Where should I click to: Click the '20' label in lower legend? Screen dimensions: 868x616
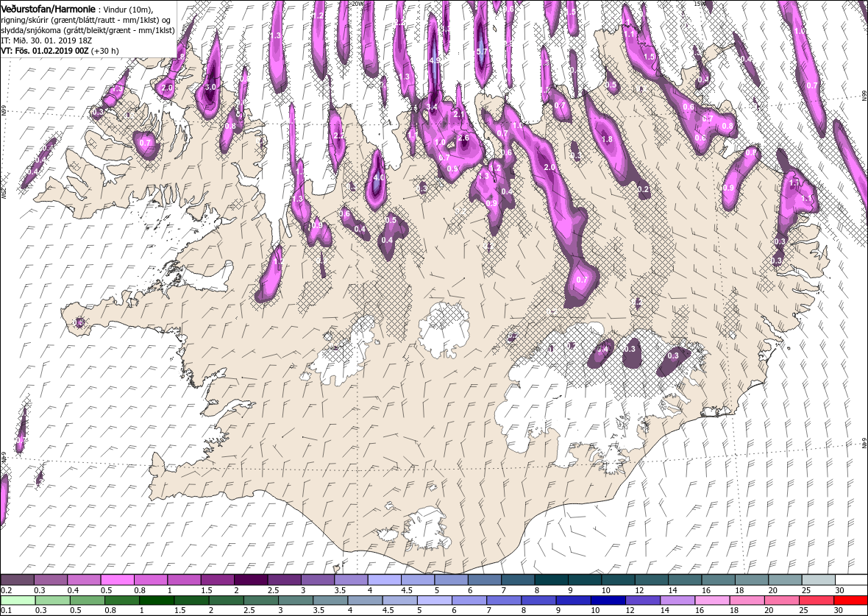(769, 610)
